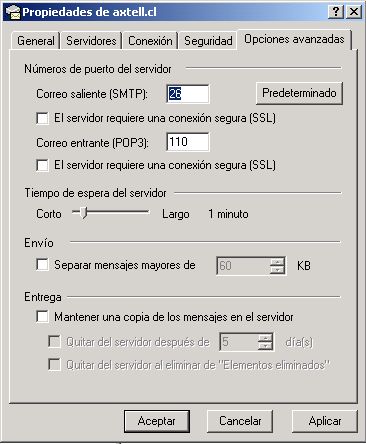
Task: Enable SSL for incoming POP3 server
Action: pyautogui.click(x=42, y=165)
